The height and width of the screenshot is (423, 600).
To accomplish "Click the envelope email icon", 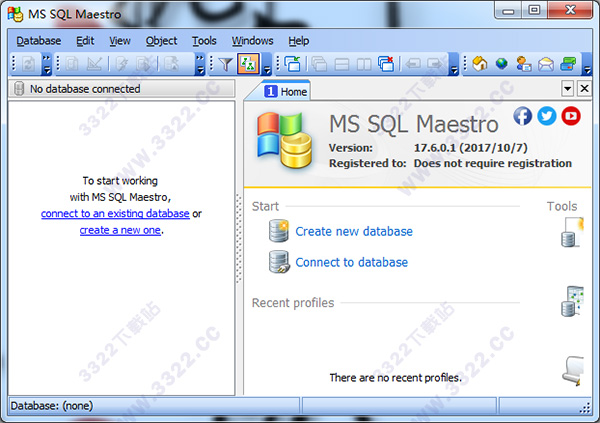I will [546, 64].
